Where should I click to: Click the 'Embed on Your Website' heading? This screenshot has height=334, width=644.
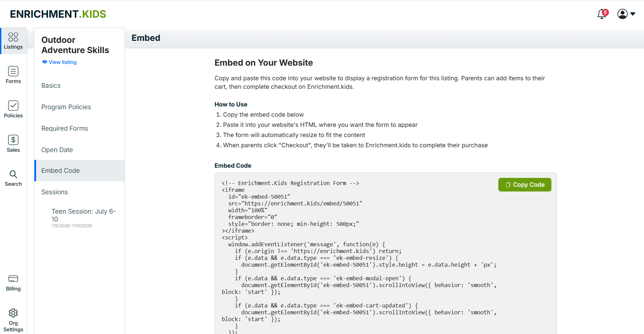(x=263, y=63)
